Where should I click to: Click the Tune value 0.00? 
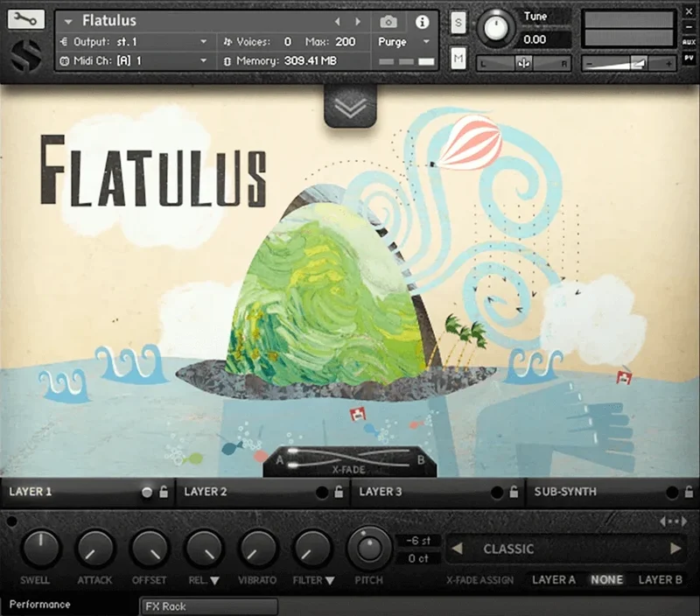point(535,39)
